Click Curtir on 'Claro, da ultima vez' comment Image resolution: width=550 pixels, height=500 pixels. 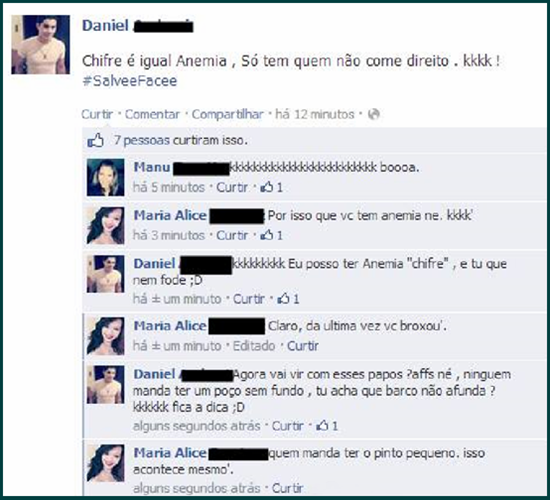click(303, 346)
